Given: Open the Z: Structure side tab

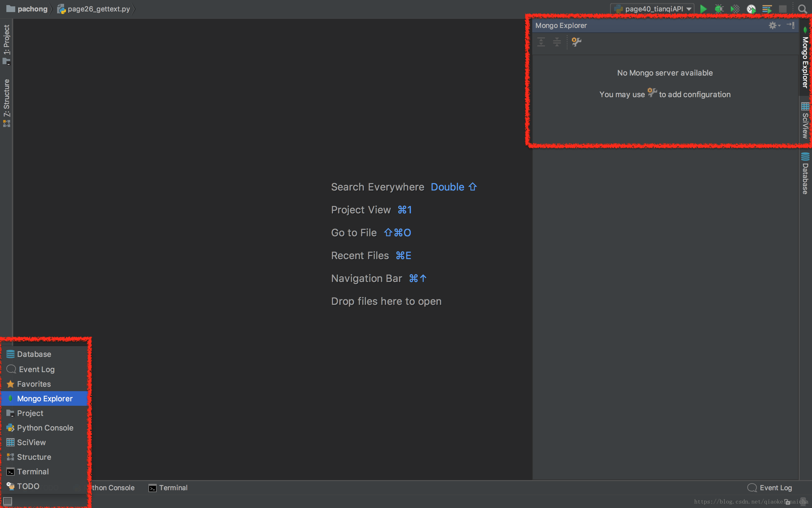Looking at the screenshot, I should pyautogui.click(x=6, y=103).
